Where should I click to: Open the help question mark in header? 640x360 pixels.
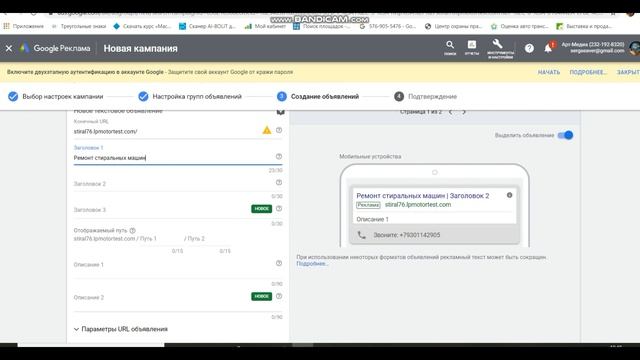pyautogui.click(x=529, y=48)
